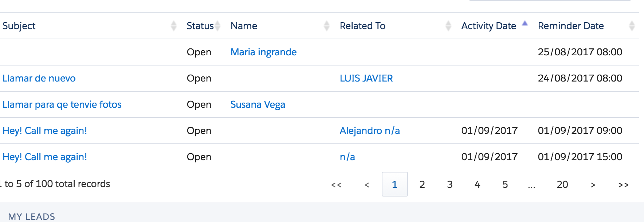The image size is (644, 222).
Task: Open the Maria ingrande contact link
Action: click(x=263, y=52)
